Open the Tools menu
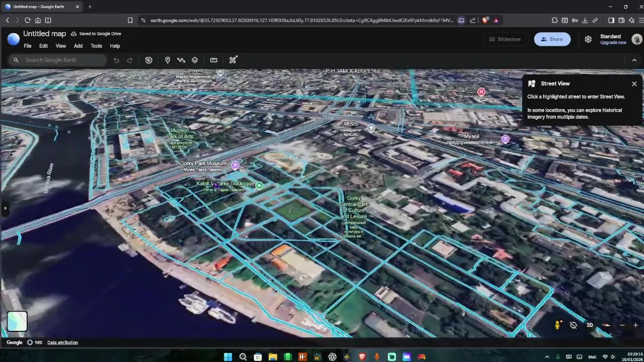 [x=96, y=46]
